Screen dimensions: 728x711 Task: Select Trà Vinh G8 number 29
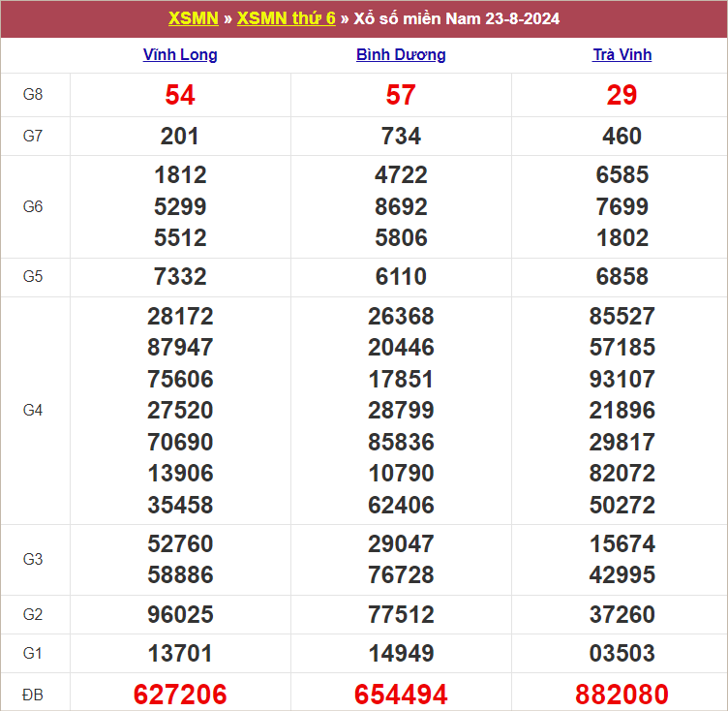coord(622,95)
